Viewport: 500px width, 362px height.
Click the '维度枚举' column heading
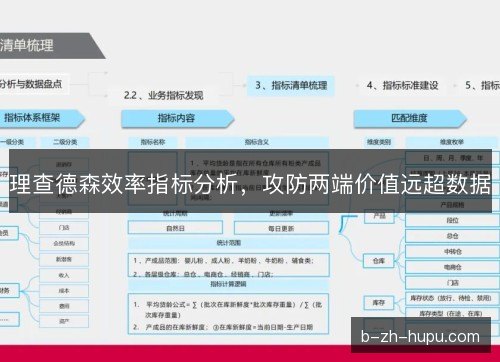tap(451, 142)
